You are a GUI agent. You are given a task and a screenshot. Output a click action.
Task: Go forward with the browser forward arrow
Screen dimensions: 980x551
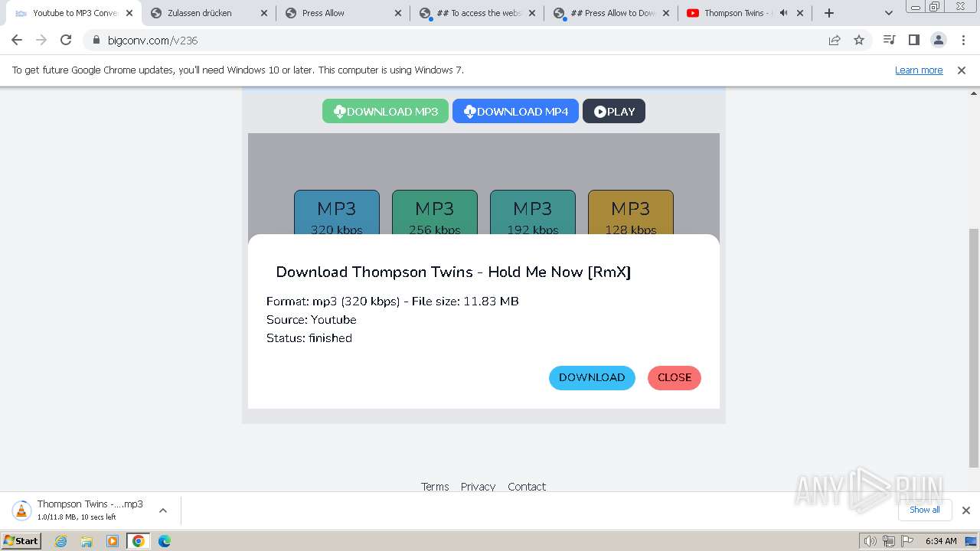[41, 40]
